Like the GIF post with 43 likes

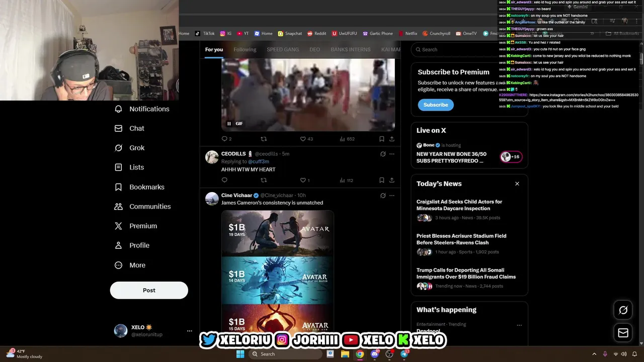point(306,139)
